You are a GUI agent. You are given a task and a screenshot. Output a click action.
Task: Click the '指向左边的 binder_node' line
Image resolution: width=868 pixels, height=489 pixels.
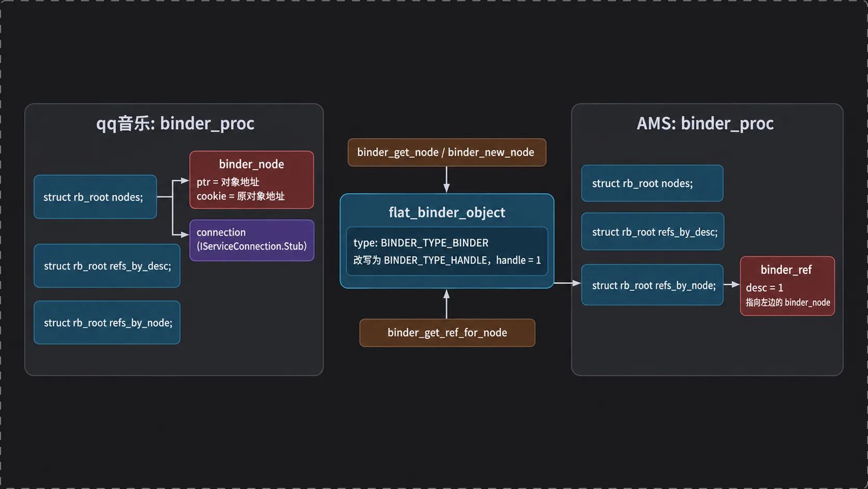point(788,302)
